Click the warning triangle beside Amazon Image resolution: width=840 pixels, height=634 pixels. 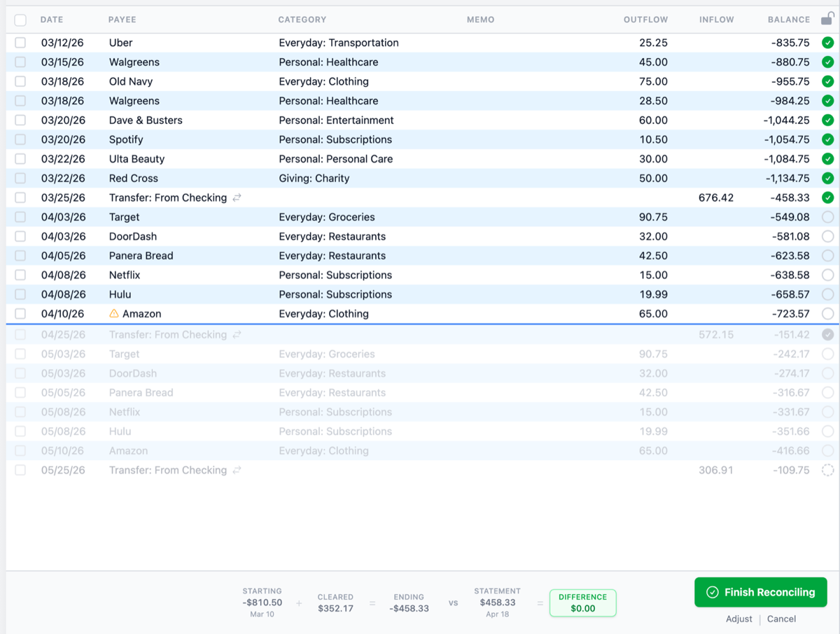click(x=114, y=314)
